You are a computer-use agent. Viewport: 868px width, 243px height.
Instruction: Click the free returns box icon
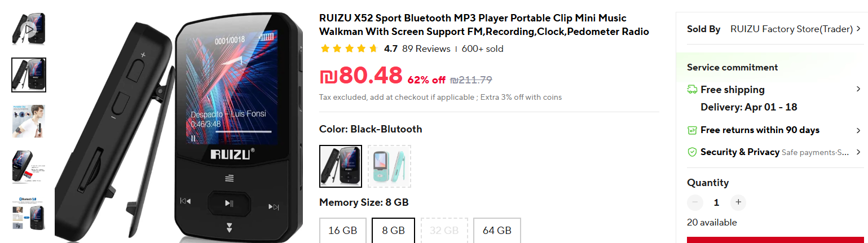[692, 130]
